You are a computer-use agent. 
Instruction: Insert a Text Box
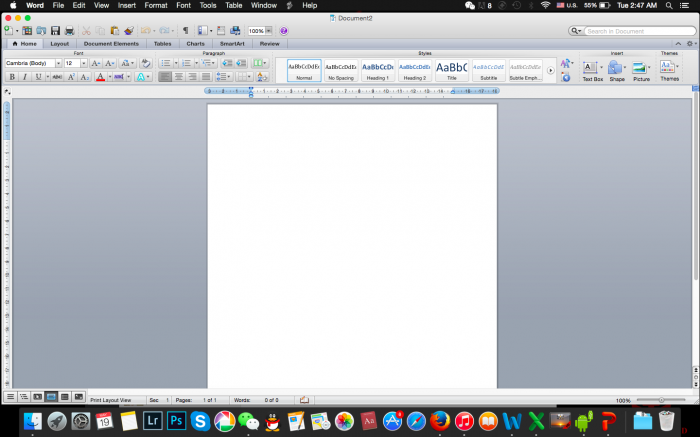tap(592, 71)
